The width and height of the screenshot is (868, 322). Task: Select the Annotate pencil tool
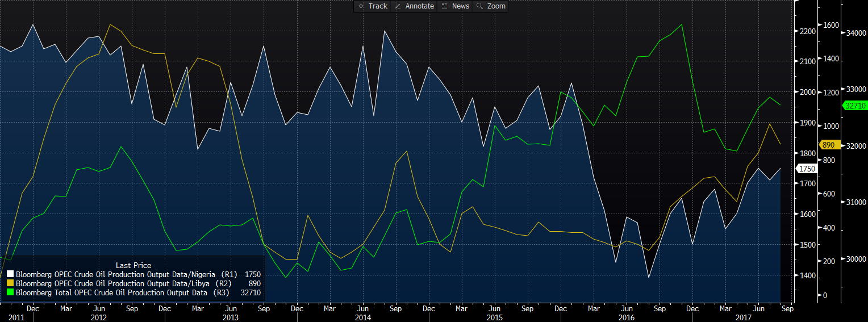coord(415,6)
